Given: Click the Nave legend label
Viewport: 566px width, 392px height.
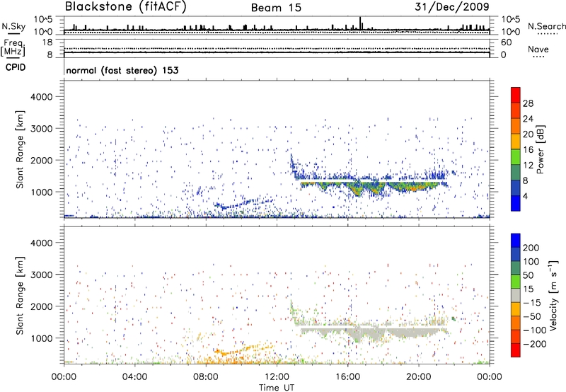Looking at the screenshot, I should click(x=538, y=49).
